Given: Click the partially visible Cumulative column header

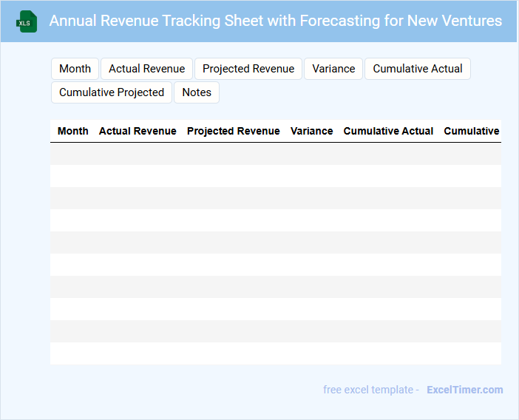Looking at the screenshot, I should 472,131.
